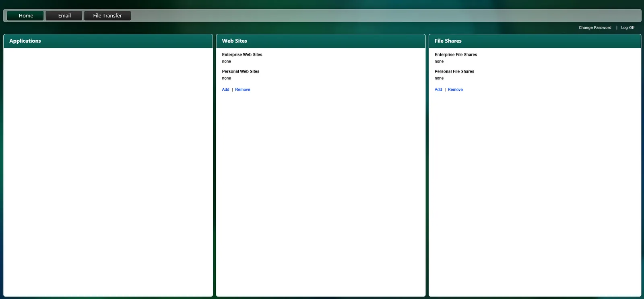Remove a personal file share
The height and width of the screenshot is (299, 644).
(455, 89)
